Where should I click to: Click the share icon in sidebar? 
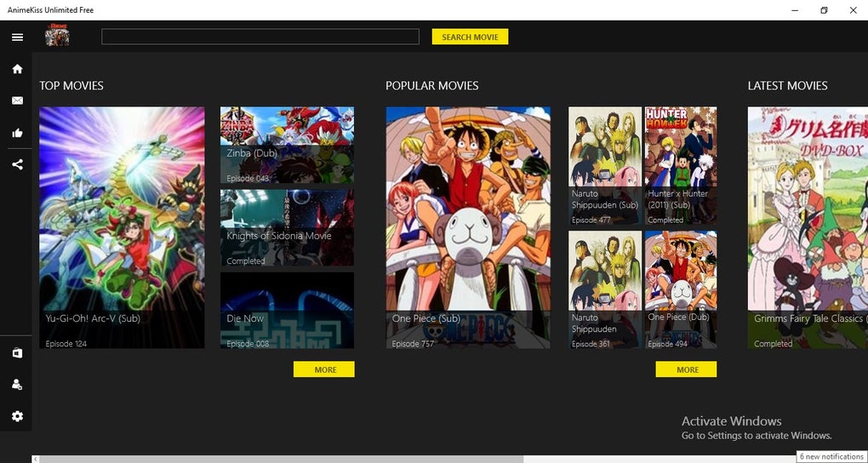click(x=17, y=164)
